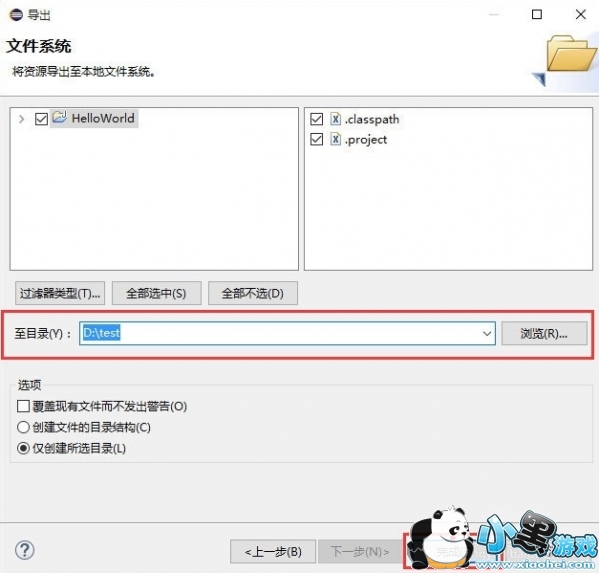This screenshot has width=599, height=573.
Task: Select create directory structure for files option
Action: point(23,427)
